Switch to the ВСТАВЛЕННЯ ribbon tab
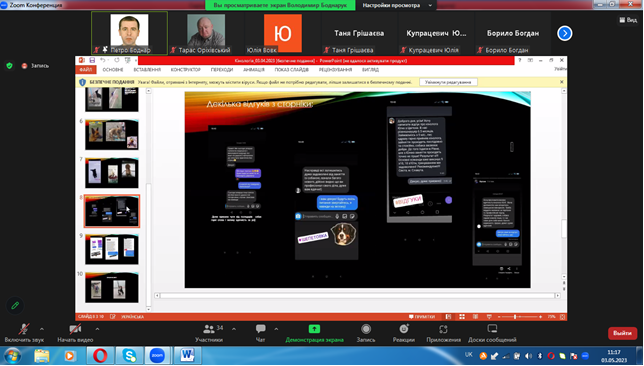Viewport: 644px width, 366px height. click(x=147, y=70)
